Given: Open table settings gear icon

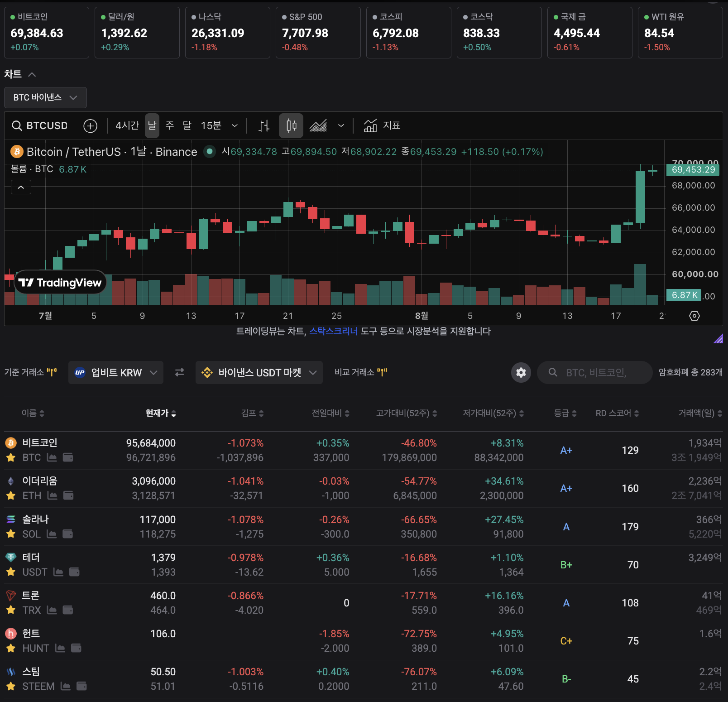Looking at the screenshot, I should click(521, 372).
